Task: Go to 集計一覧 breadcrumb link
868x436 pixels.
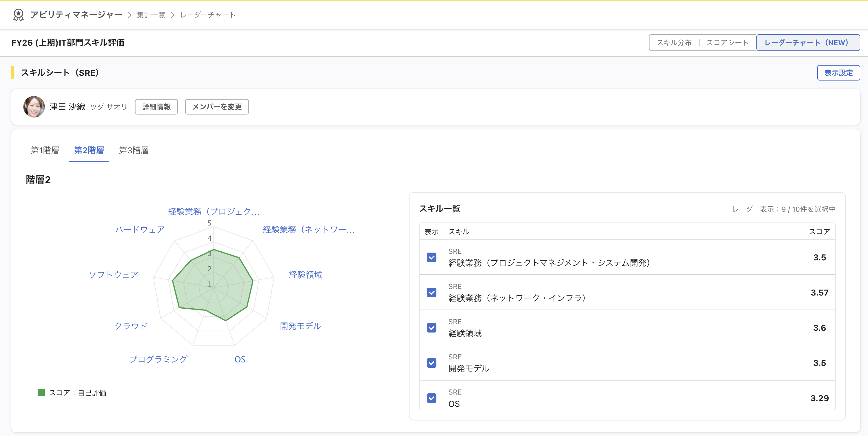Action: pyautogui.click(x=151, y=15)
